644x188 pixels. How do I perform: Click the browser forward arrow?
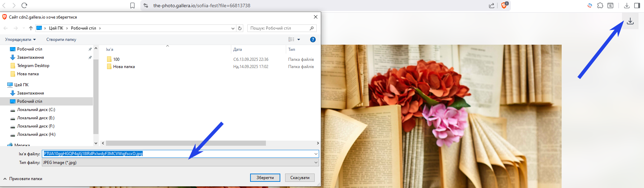[x=14, y=5]
